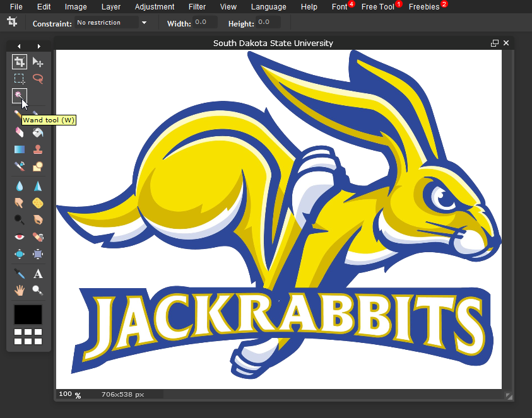Choose the Clone stamp tool
Image resolution: width=532 pixels, height=418 pixels.
click(38, 149)
